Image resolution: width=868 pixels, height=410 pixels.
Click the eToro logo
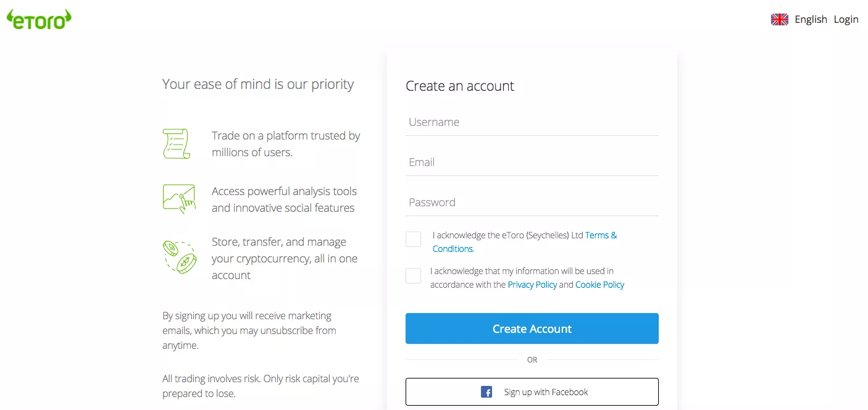pos(39,19)
